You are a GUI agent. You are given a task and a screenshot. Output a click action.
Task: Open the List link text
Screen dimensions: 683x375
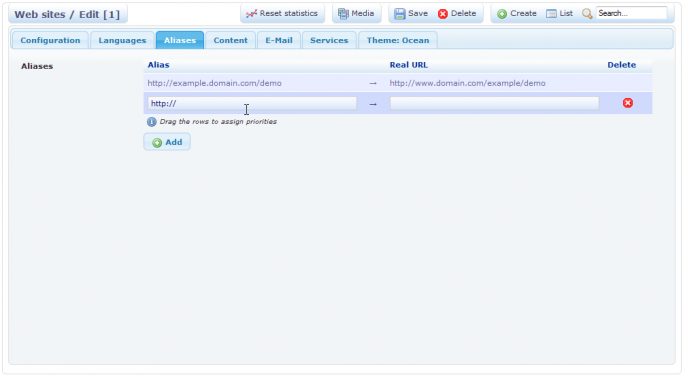point(566,14)
